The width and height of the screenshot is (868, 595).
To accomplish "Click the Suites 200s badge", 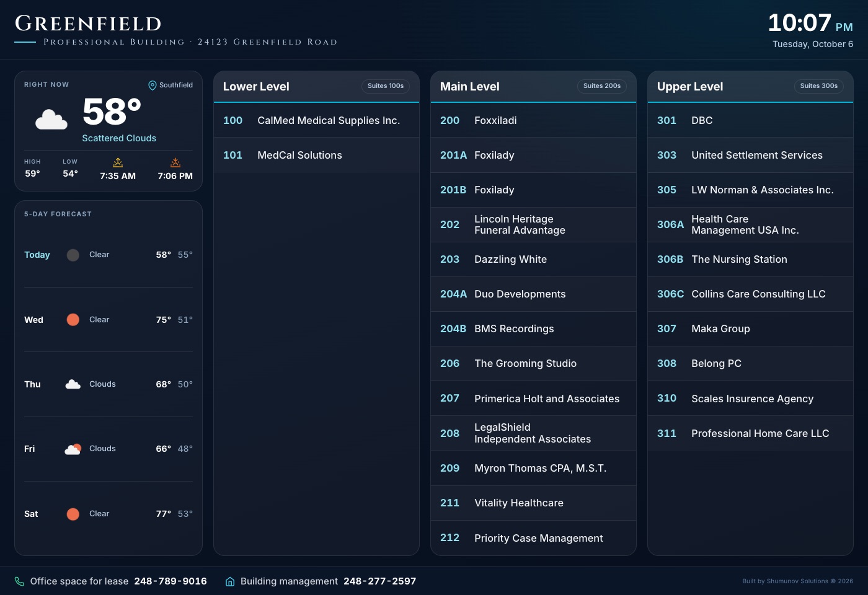I will coord(602,86).
